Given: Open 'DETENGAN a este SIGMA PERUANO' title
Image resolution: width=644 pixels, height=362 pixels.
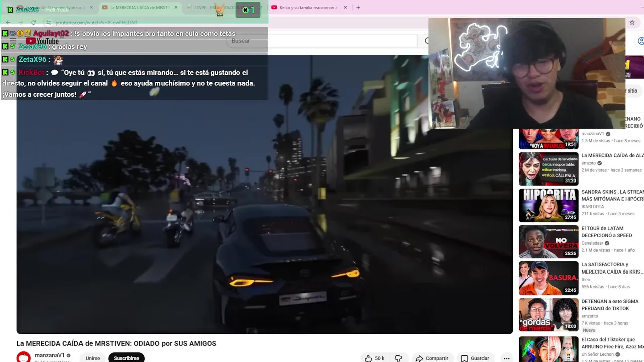Looking at the screenshot, I should 610,305.
